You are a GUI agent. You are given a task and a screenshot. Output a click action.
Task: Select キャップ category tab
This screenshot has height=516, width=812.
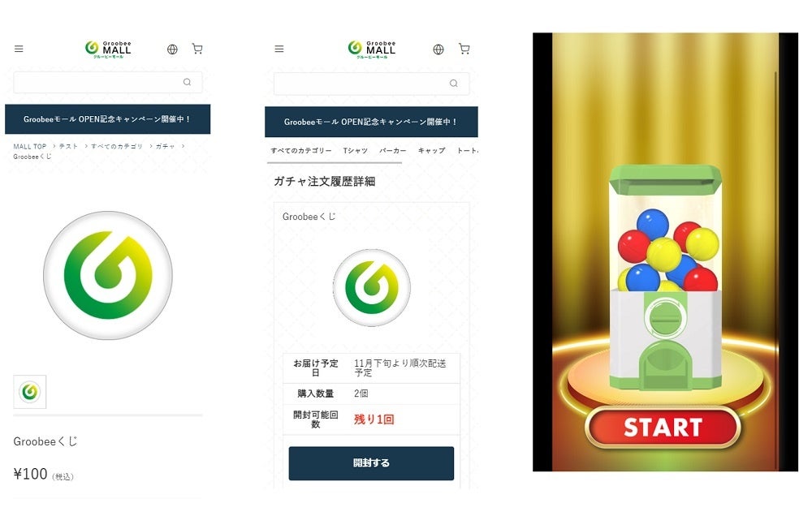[431, 151]
